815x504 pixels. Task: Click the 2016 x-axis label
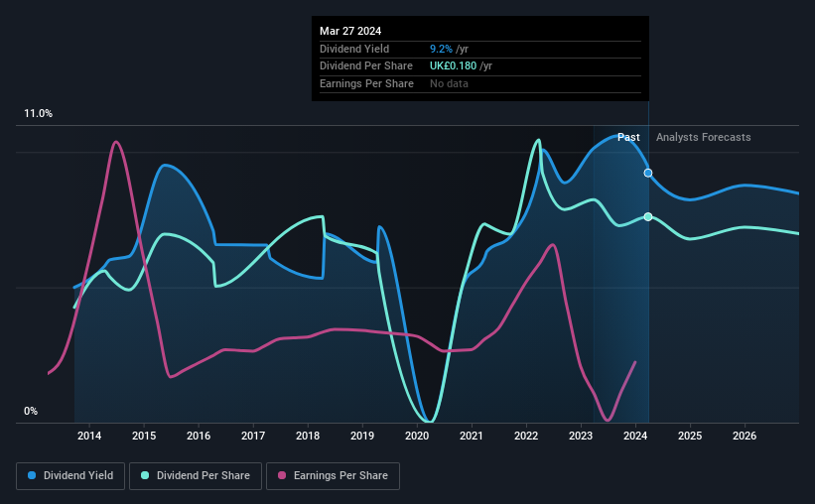click(199, 436)
